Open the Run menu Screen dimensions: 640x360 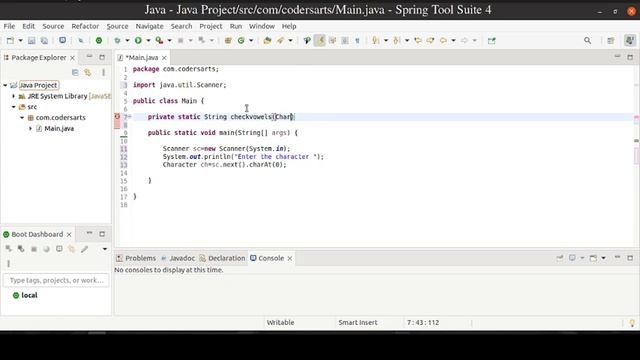click(236, 26)
